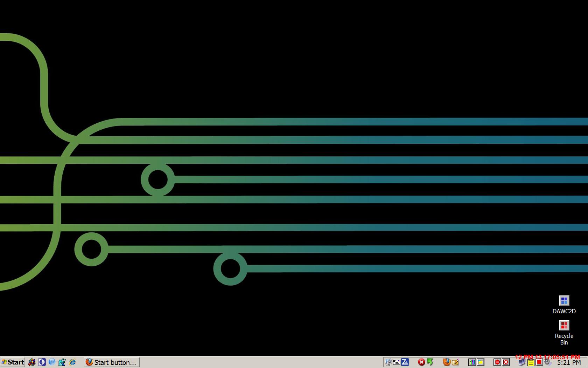This screenshot has height=368, width=588.
Task: Open the Start menu
Action: pos(13,362)
